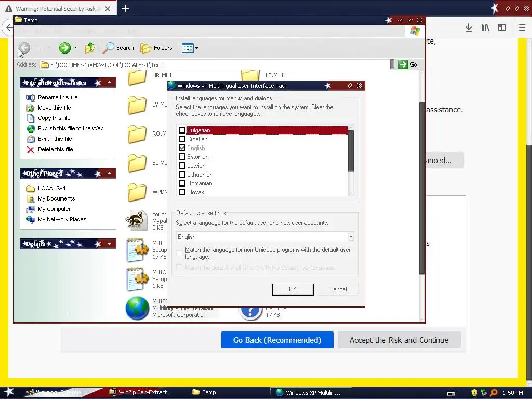532x399 pixels.
Task: Switch to the WinZip Self-Extractor taskbar item
Action: tap(141, 393)
